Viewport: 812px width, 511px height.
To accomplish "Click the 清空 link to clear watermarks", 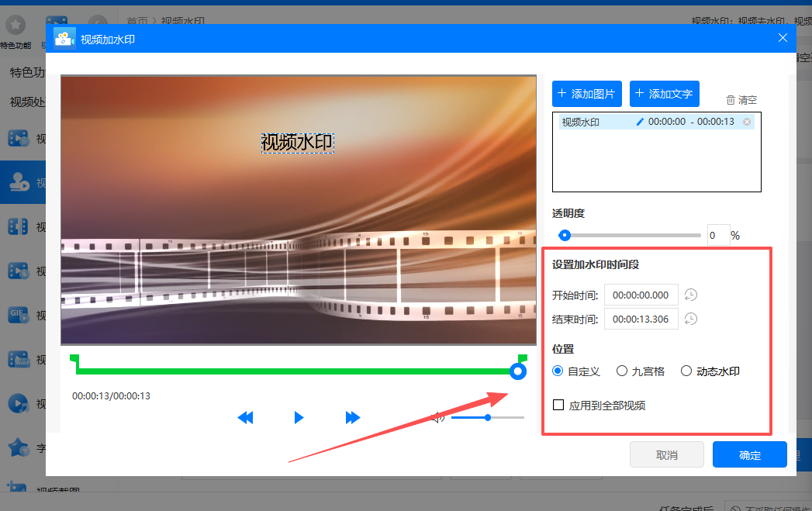I will 741,98.
